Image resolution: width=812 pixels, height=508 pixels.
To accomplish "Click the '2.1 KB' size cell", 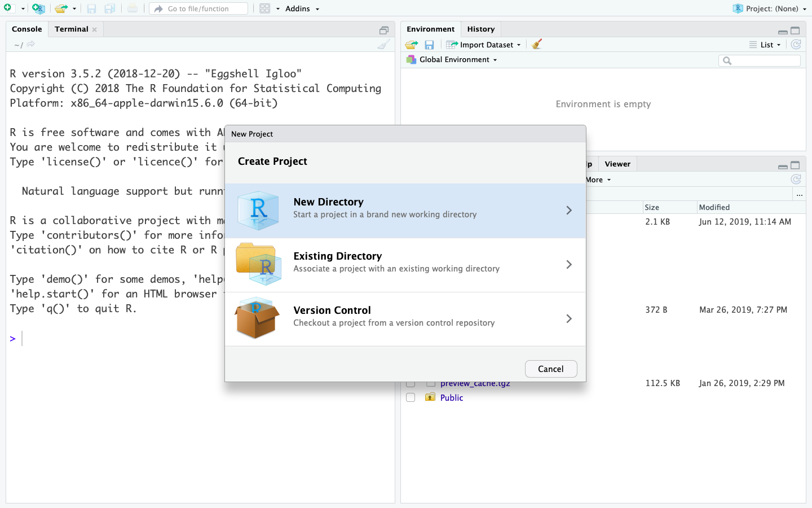I will 657,222.
